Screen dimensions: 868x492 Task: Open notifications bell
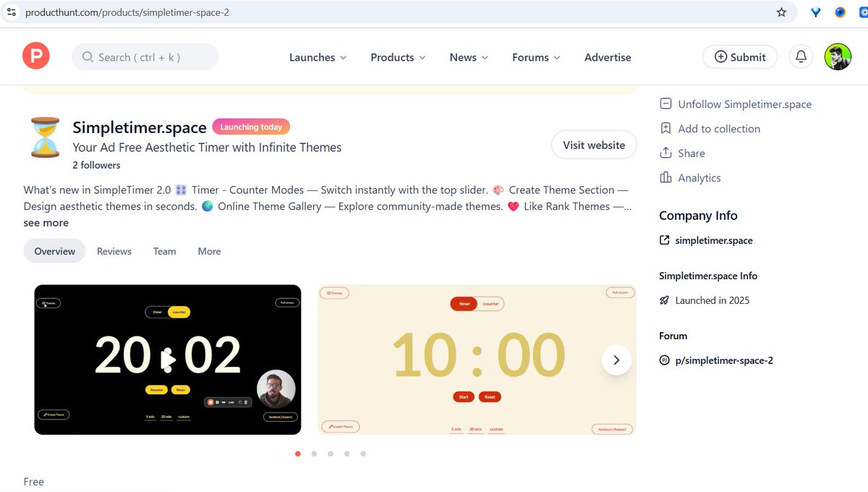[x=801, y=56]
